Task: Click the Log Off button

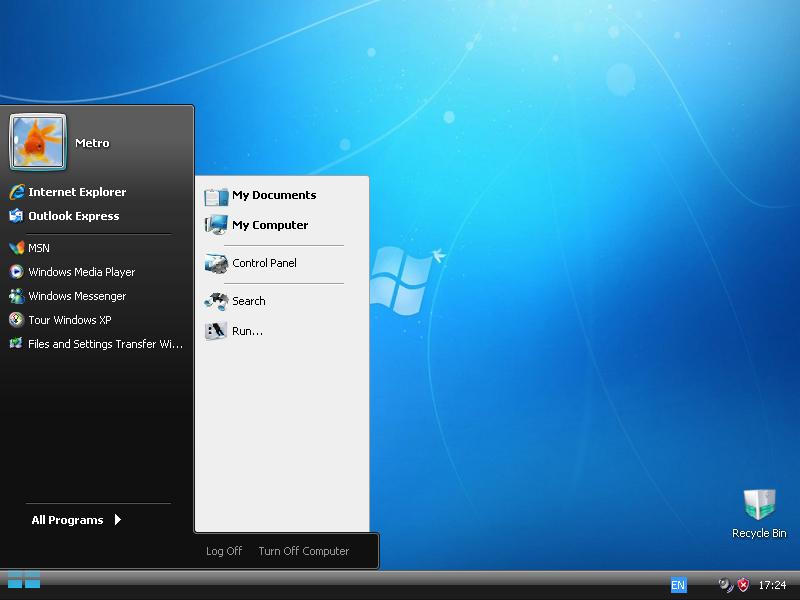Action: click(x=223, y=551)
